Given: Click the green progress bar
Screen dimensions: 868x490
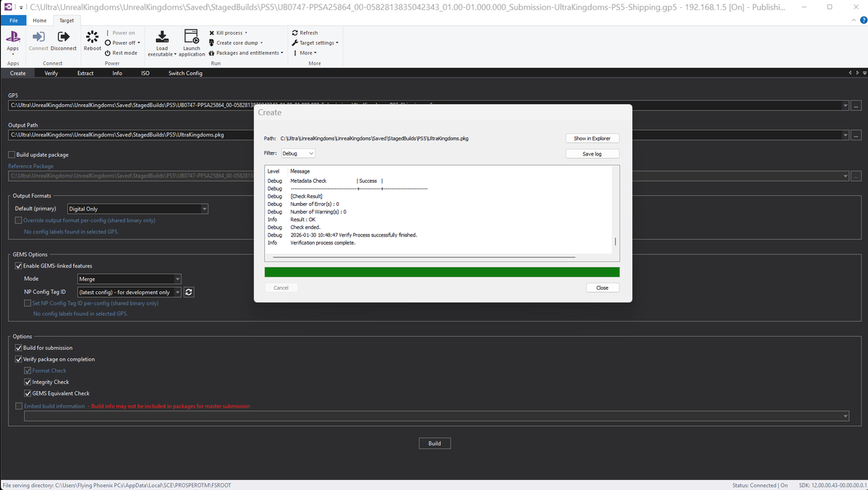Looking at the screenshot, I should pos(442,272).
